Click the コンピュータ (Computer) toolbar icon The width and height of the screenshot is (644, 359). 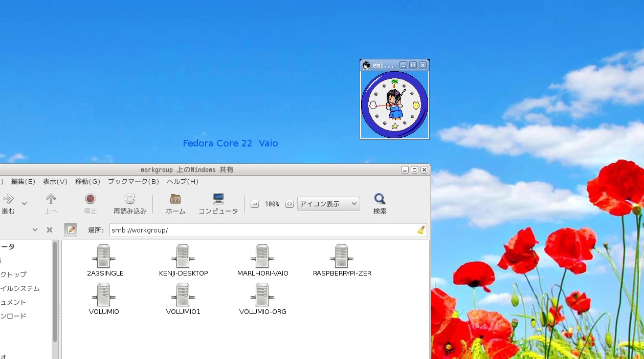[218, 202]
